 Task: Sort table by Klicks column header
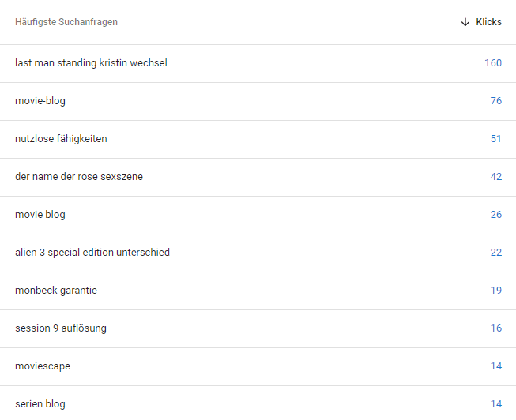pyautogui.click(x=488, y=22)
